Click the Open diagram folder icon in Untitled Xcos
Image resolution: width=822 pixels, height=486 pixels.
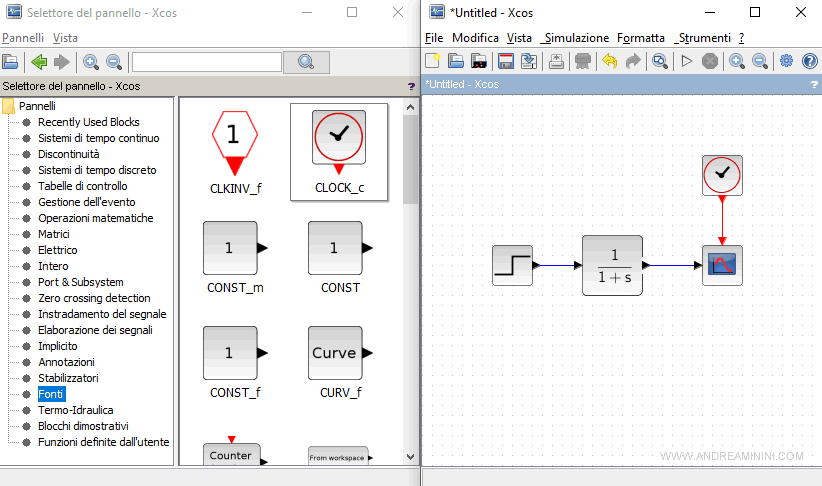click(455, 61)
